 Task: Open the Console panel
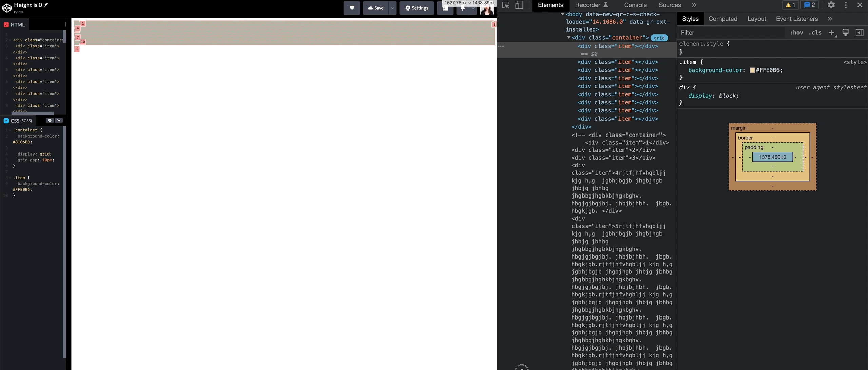tap(635, 5)
